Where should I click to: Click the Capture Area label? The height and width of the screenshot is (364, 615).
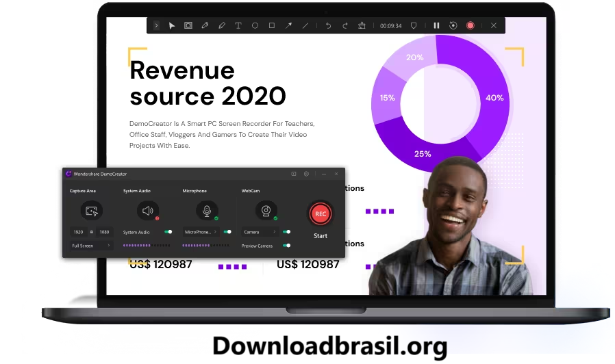point(83,191)
